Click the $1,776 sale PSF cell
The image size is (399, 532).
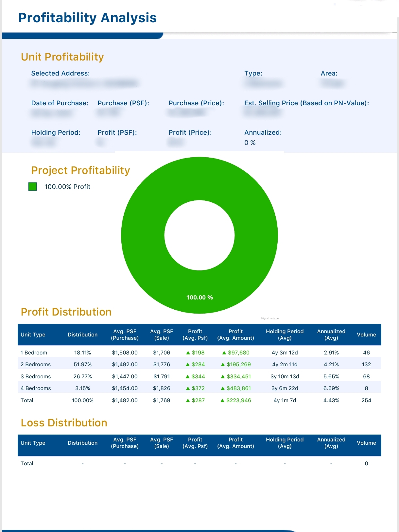[x=162, y=365]
